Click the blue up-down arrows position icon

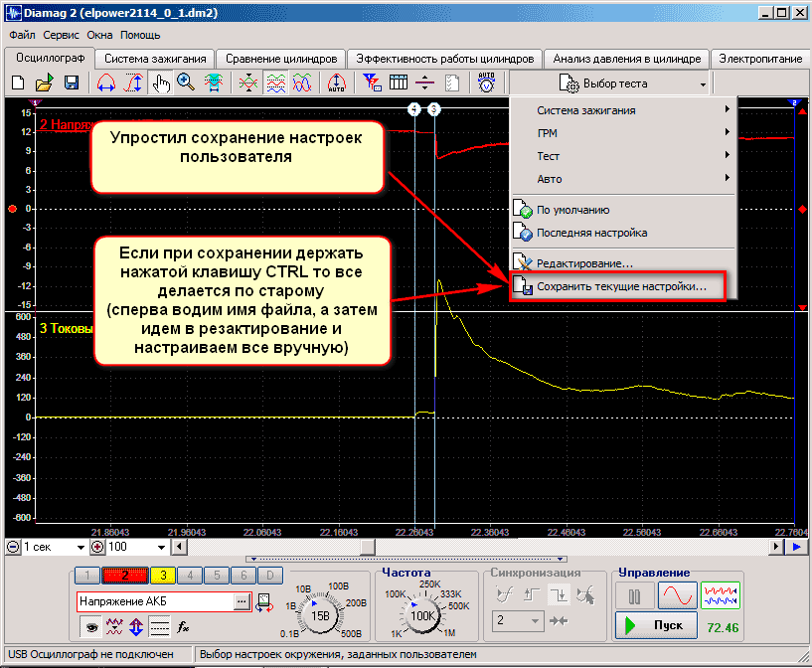(136, 627)
